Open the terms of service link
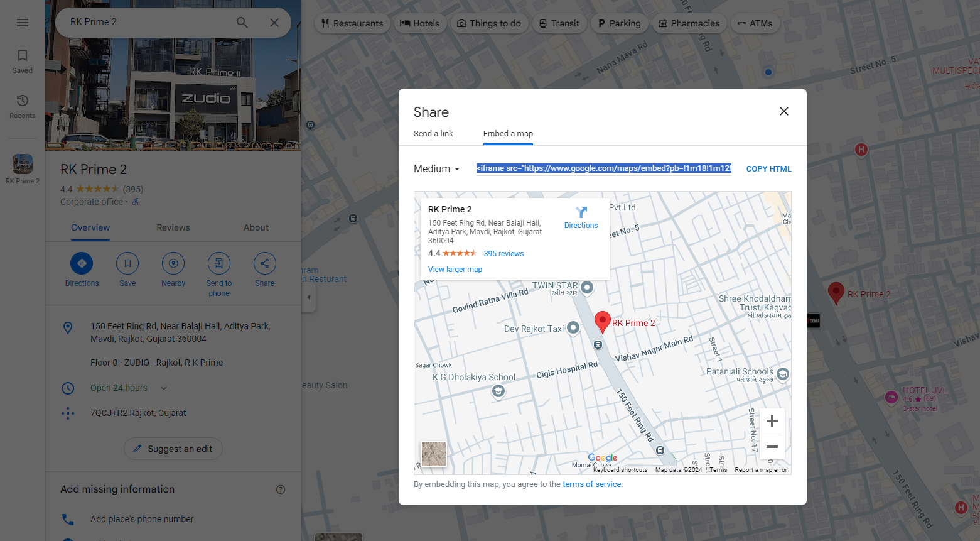The height and width of the screenshot is (541, 980). 591,484
